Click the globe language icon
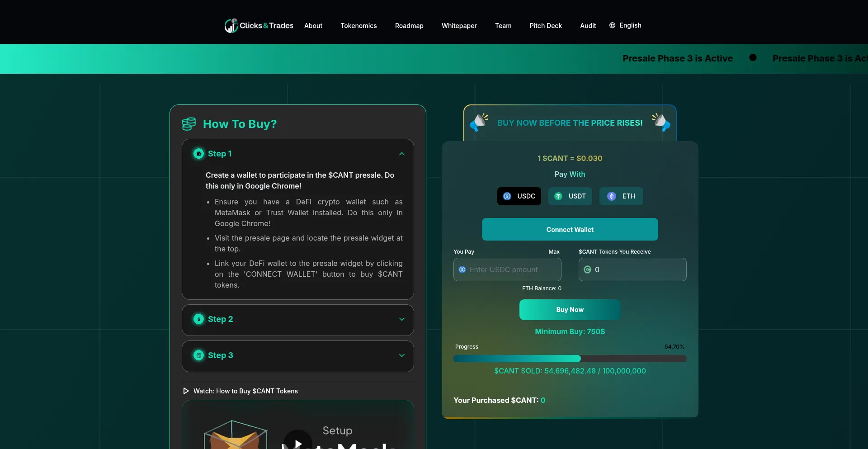Viewport: 868px width, 449px height. 612,25
